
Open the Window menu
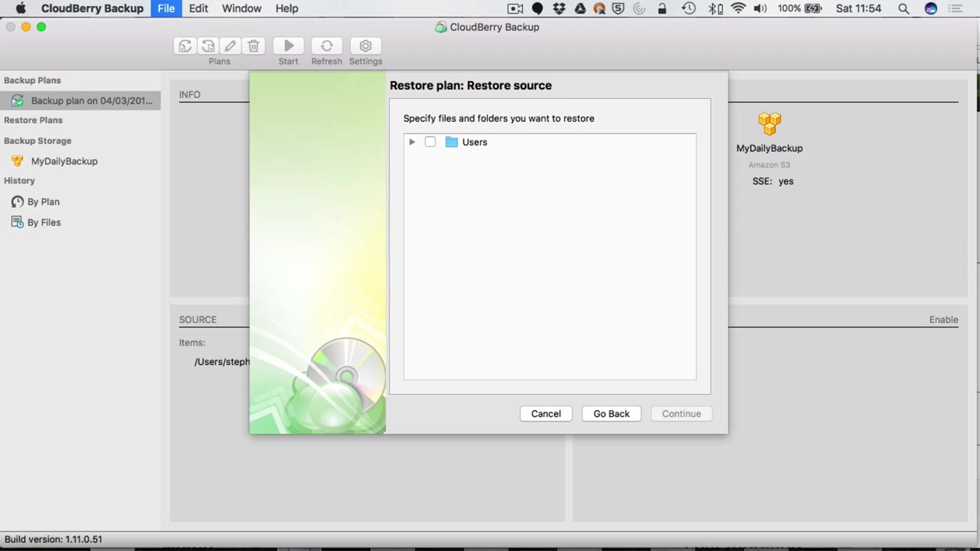pos(241,8)
